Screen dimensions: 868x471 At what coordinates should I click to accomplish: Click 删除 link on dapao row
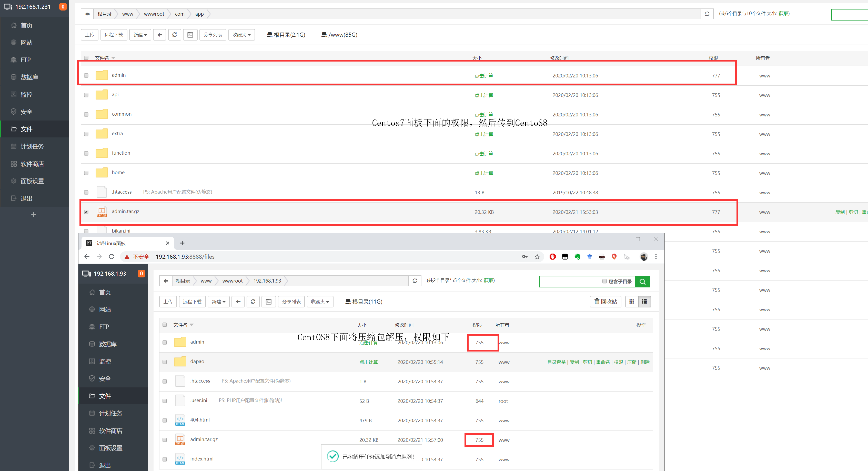pos(645,362)
